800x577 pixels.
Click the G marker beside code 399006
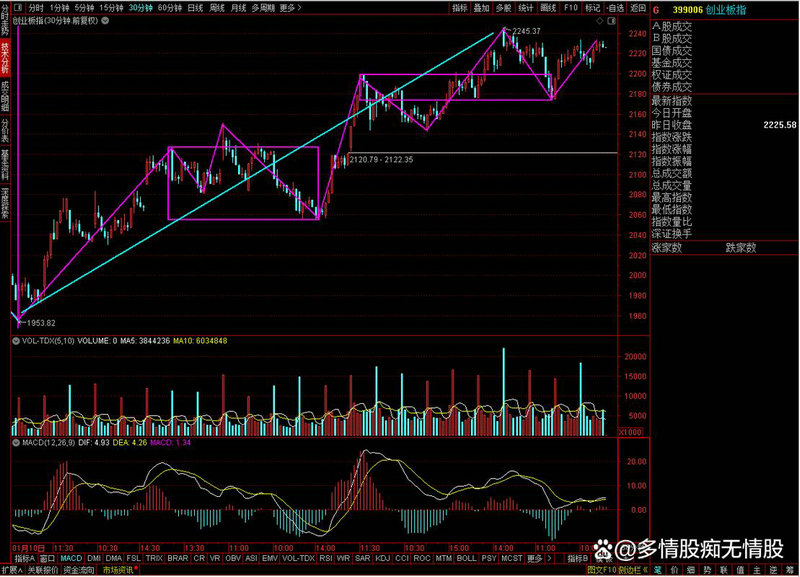(656, 7)
